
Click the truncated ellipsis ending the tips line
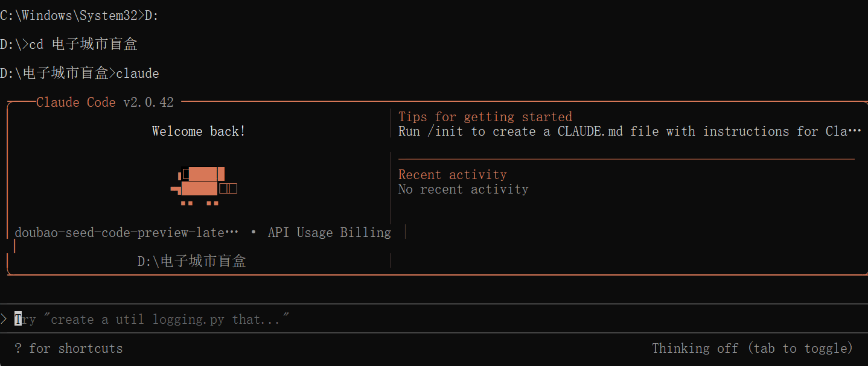click(855, 131)
